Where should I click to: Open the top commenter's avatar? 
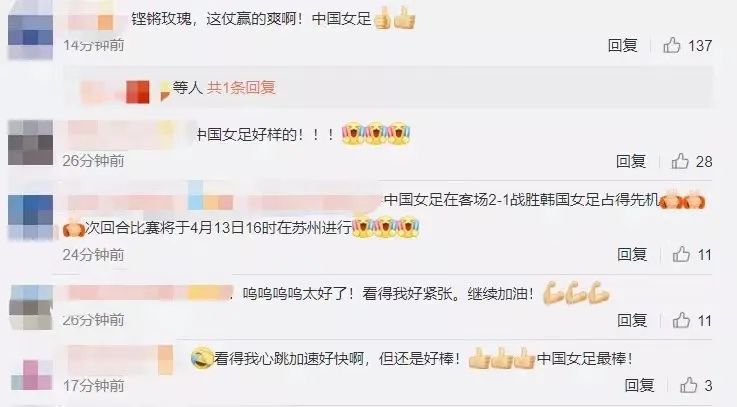pyautogui.click(x=31, y=31)
